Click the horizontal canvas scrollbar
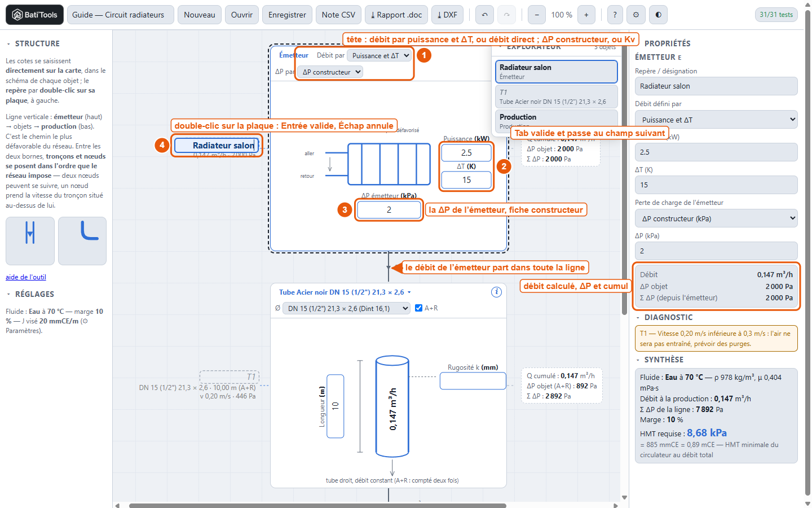 point(317,505)
